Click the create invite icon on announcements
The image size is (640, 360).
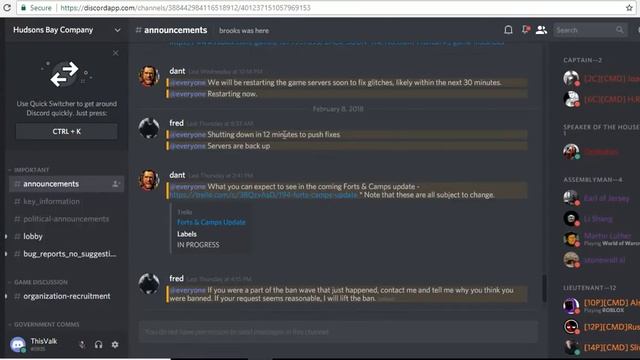(116, 184)
